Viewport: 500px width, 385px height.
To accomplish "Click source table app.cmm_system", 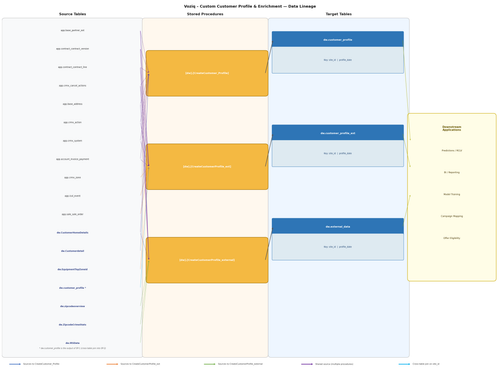I will pos(72,141).
